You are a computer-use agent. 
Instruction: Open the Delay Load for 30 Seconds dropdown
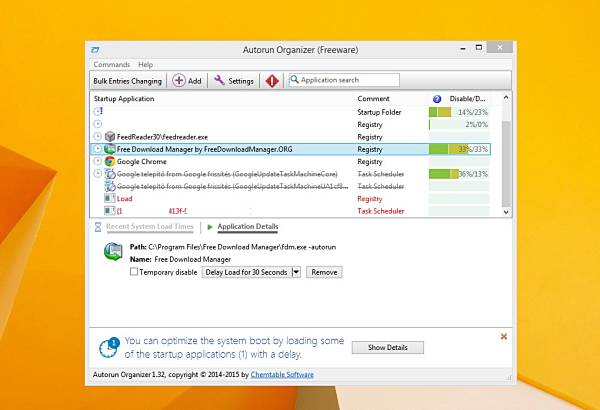(296, 272)
